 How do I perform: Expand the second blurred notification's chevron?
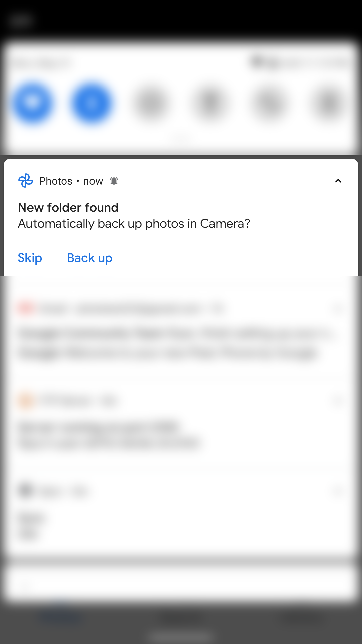pos(338,400)
